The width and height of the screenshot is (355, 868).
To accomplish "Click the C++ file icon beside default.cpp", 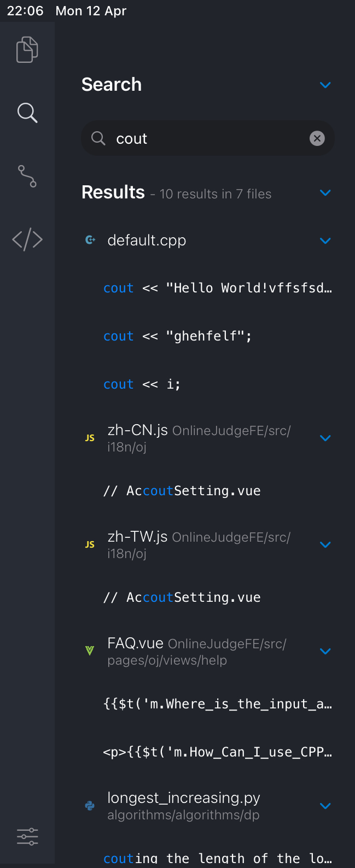I will coord(89,239).
